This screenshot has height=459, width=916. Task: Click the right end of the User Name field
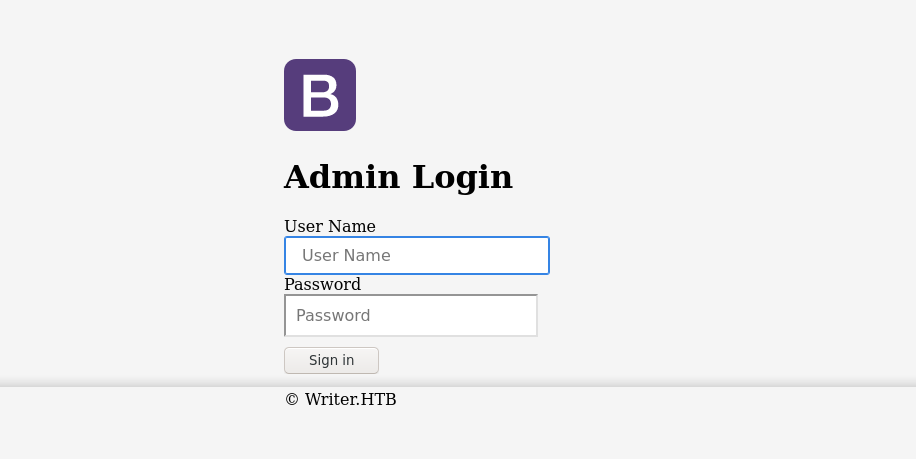pos(535,255)
